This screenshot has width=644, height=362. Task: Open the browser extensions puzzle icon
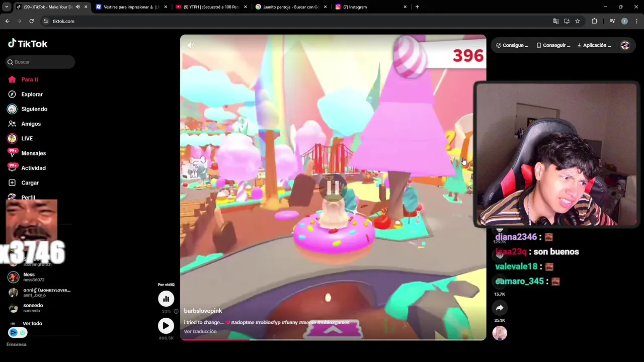595,21
